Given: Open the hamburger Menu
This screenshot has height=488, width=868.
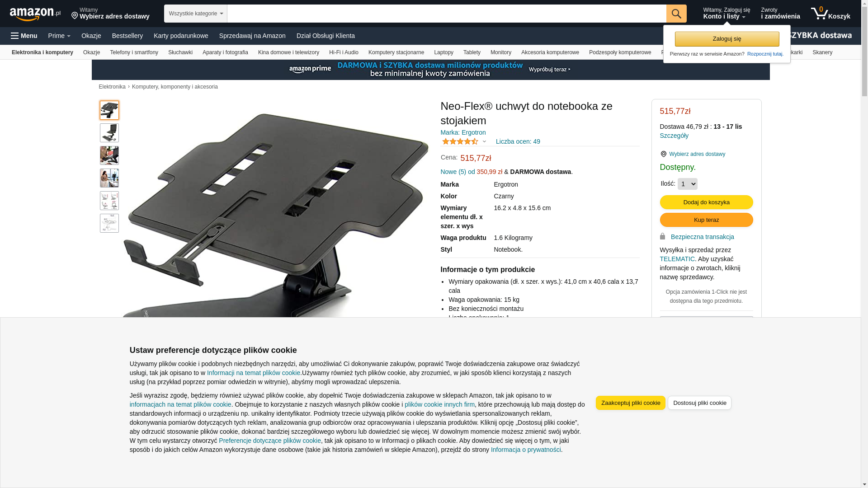Looking at the screenshot, I should pos(24,36).
